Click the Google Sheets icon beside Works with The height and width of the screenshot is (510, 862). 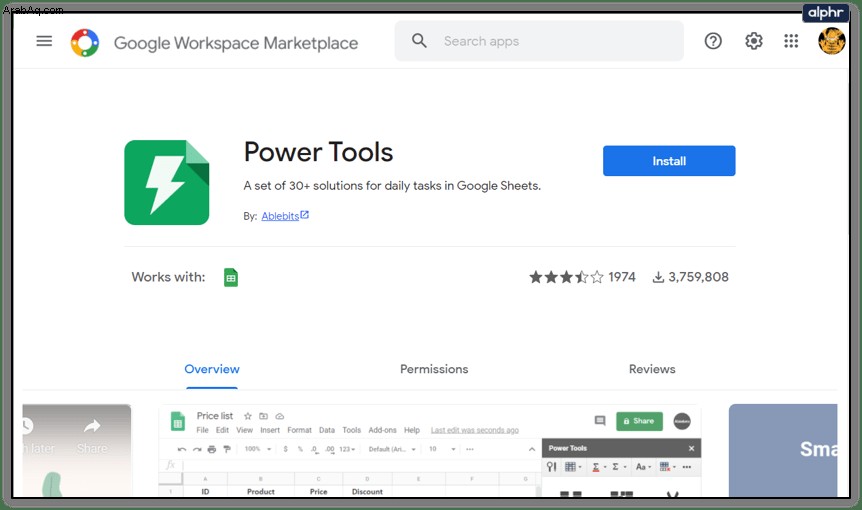coord(231,278)
